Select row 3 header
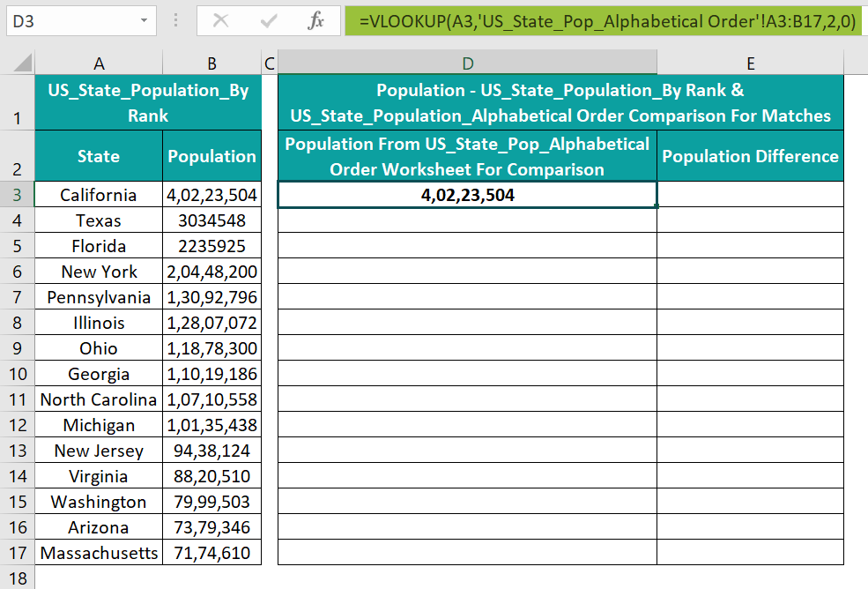Screen dimensions: 868x589 coord(17,195)
